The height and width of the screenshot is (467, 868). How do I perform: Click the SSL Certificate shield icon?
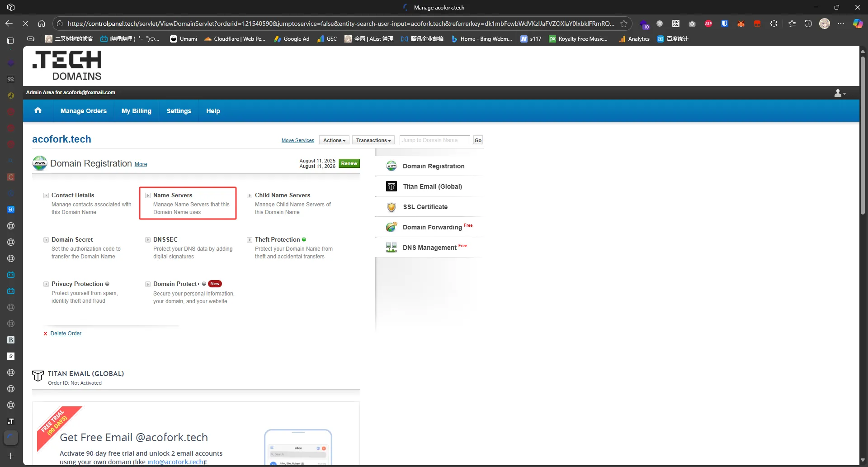392,207
